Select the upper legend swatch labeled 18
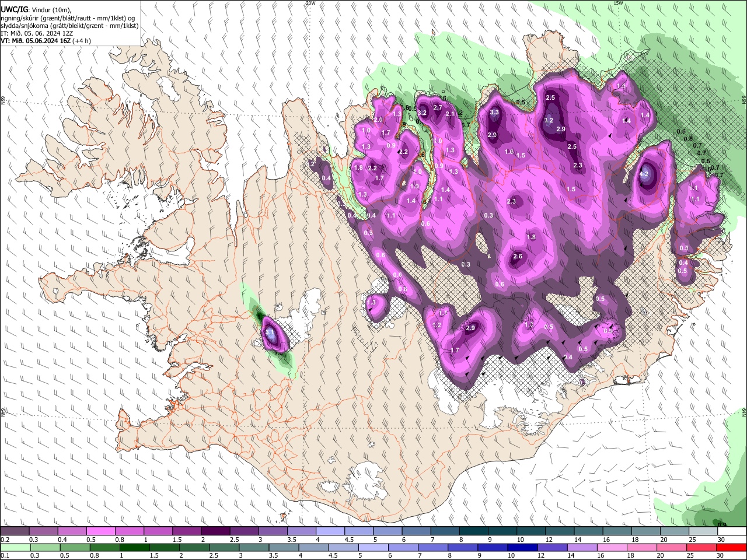Viewport: 747px width, 560px height. point(646,531)
